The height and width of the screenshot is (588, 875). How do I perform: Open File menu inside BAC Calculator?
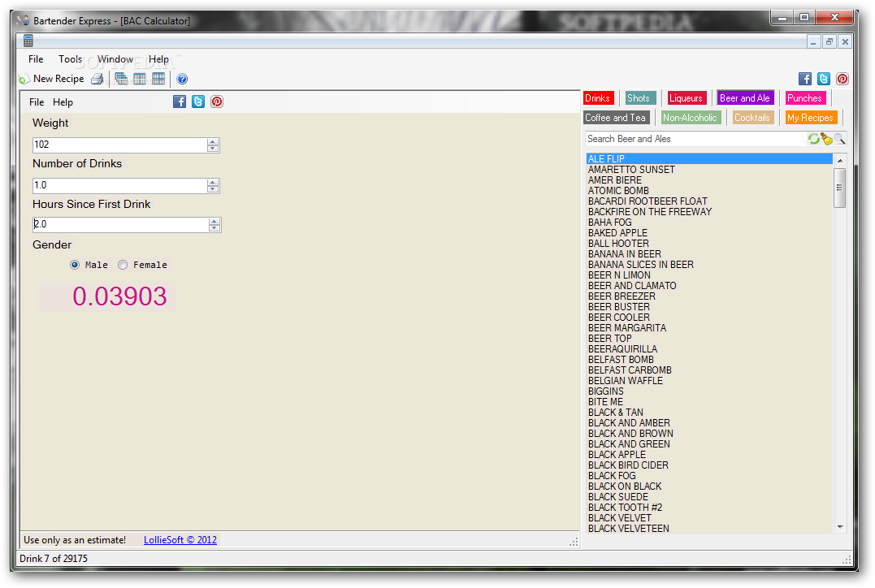click(37, 102)
